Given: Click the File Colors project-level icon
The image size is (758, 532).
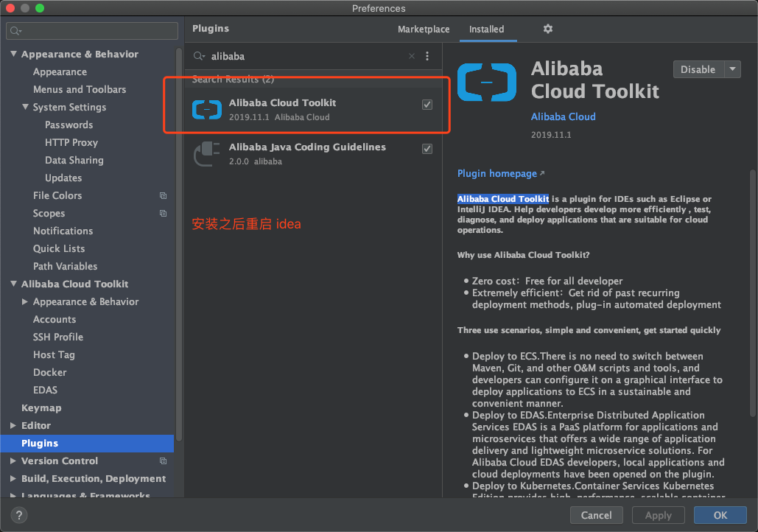Looking at the screenshot, I should coord(163,195).
